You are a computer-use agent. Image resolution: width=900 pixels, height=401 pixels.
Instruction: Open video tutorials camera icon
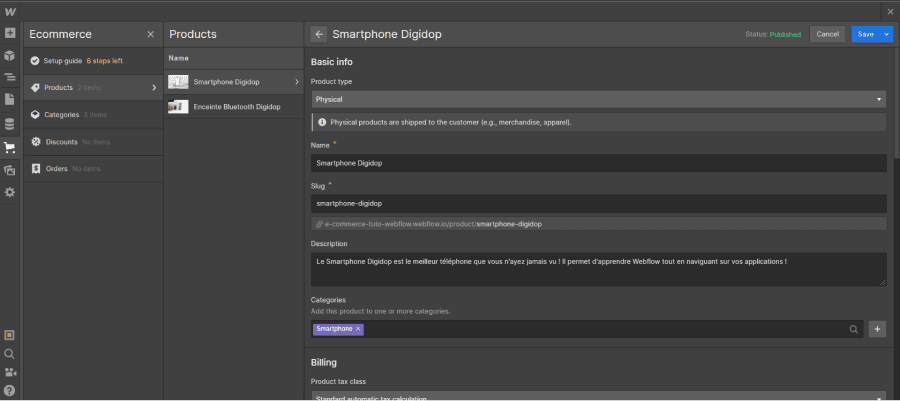(x=9, y=373)
